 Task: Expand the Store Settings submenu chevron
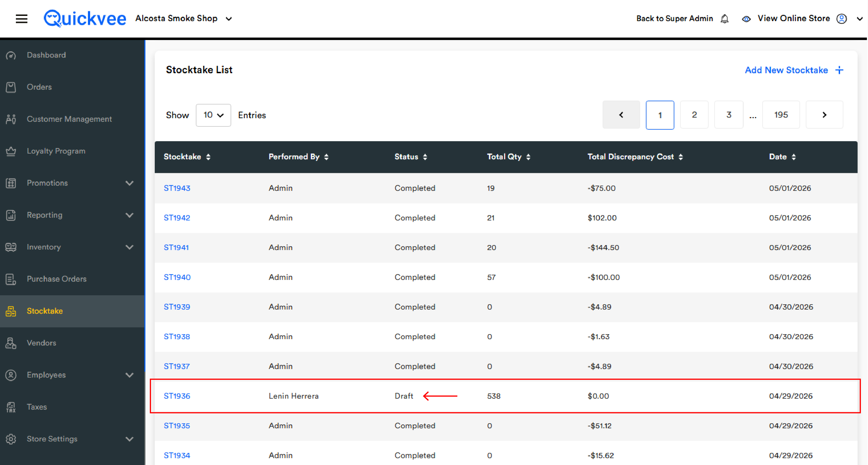129,439
